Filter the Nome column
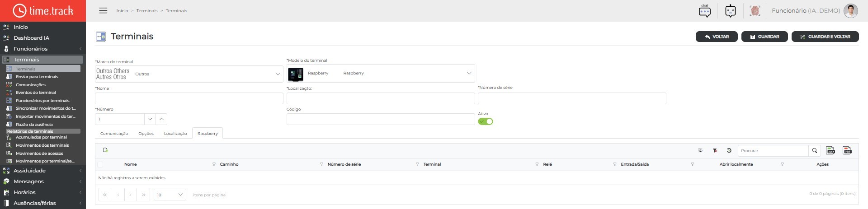This screenshot has width=868, height=209. click(214, 164)
